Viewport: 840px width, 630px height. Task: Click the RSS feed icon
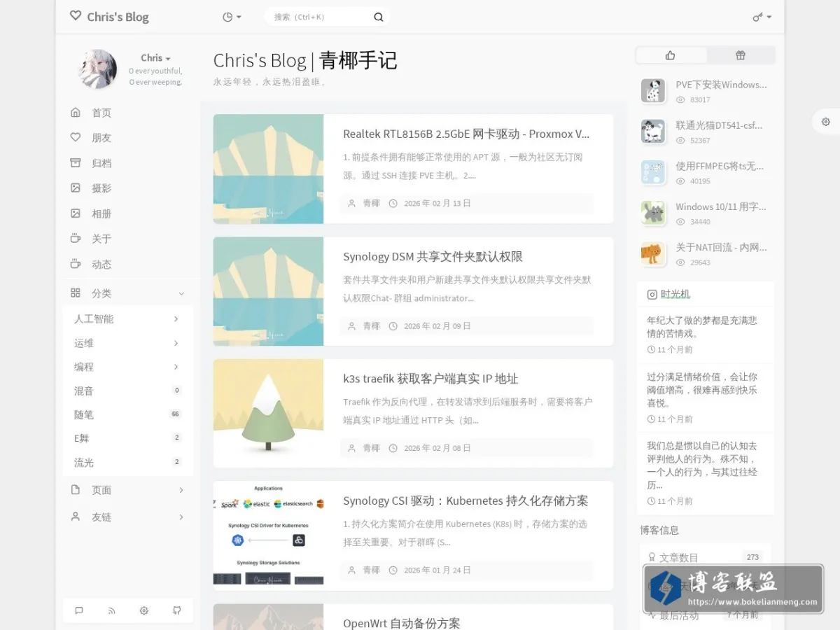click(111, 610)
